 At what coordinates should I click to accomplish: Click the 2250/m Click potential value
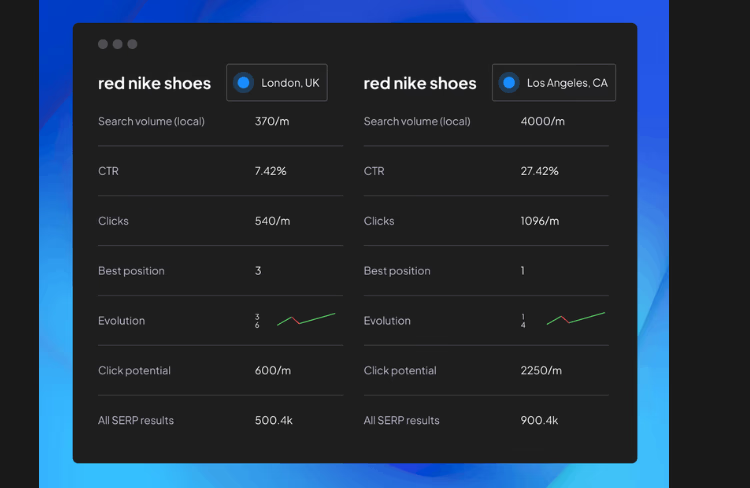click(541, 371)
